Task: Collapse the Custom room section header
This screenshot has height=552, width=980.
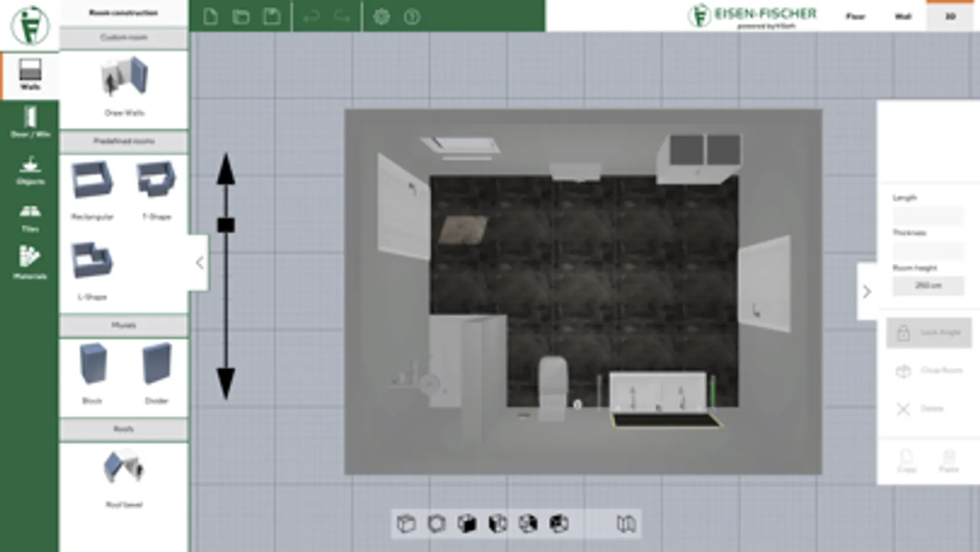Action: pyautogui.click(x=124, y=37)
